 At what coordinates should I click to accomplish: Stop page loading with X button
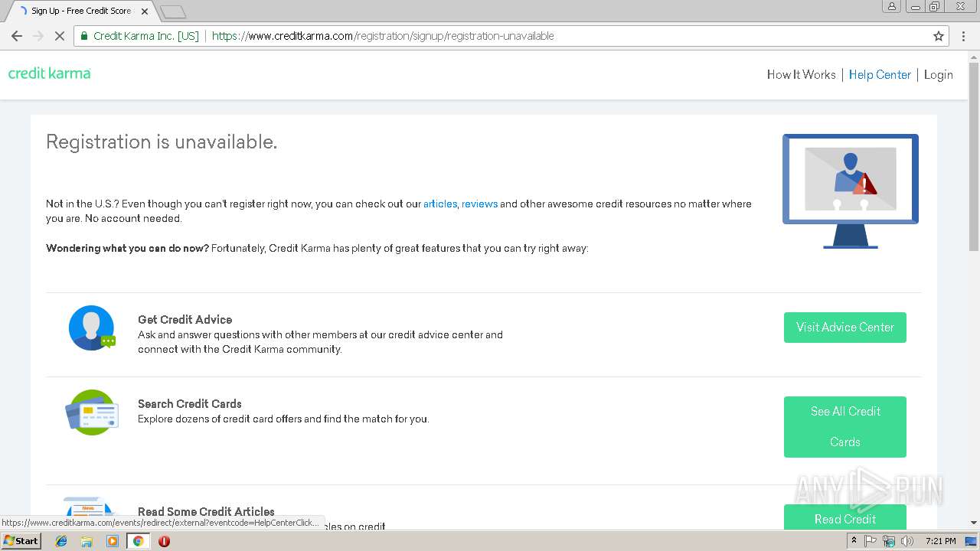pos(60,36)
